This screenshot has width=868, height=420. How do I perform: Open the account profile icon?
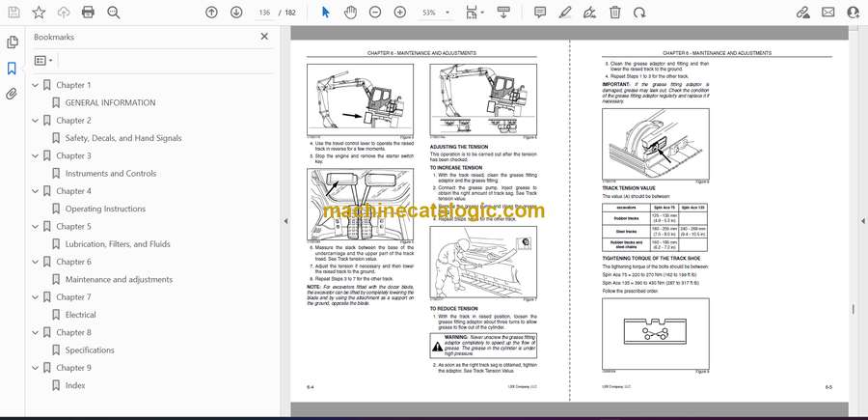coord(854,13)
